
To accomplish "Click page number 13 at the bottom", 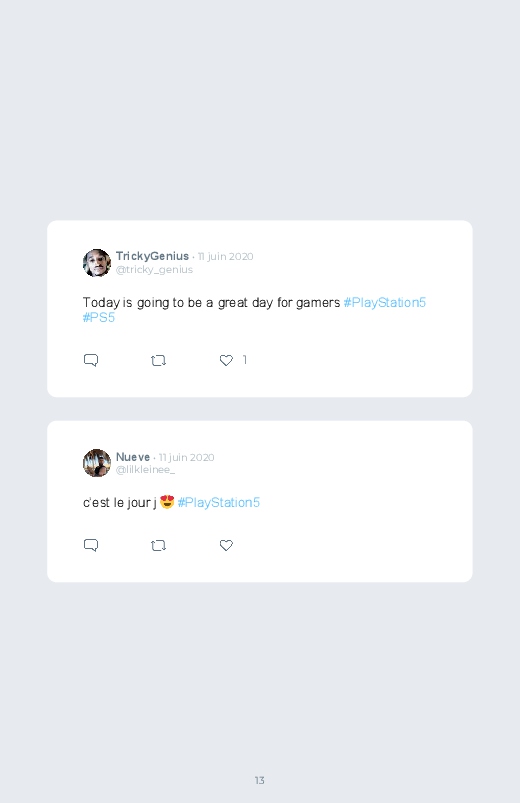I will point(260,780).
